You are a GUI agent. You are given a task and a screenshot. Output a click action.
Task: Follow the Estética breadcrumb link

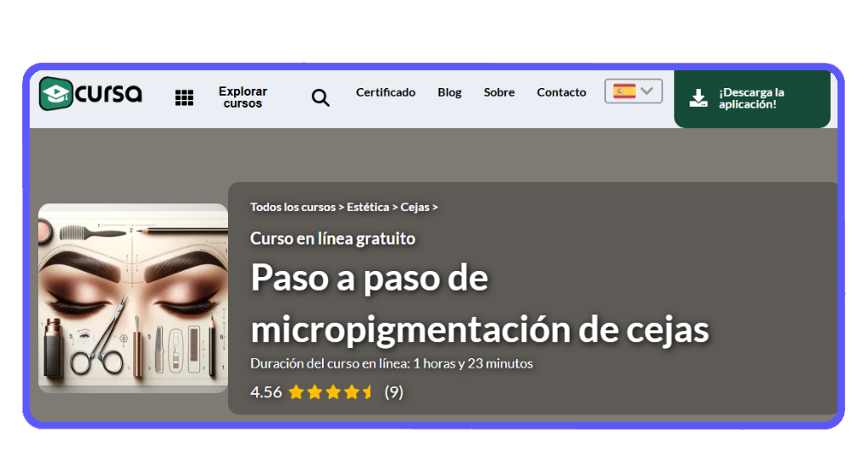pos(368,207)
